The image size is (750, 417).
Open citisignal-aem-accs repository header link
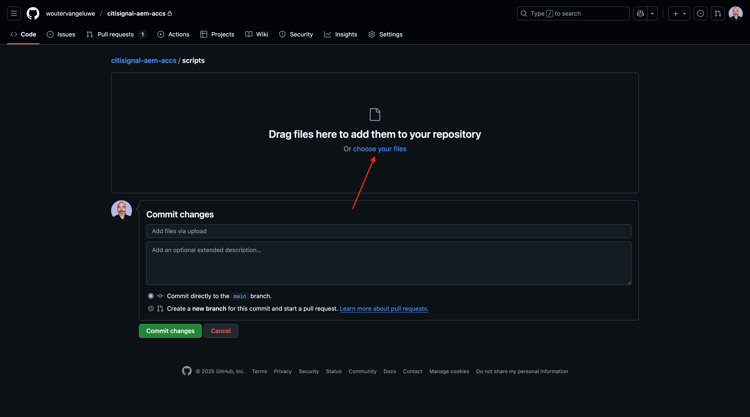click(x=136, y=13)
